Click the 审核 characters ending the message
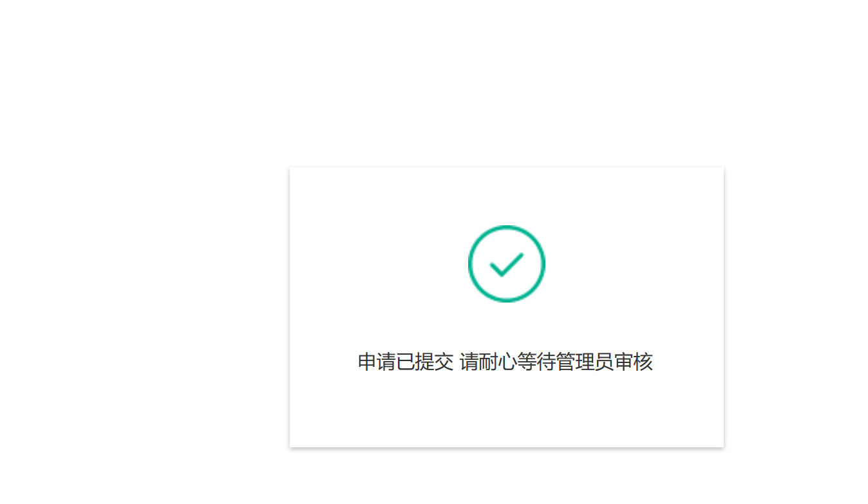868x504 pixels. [634, 362]
